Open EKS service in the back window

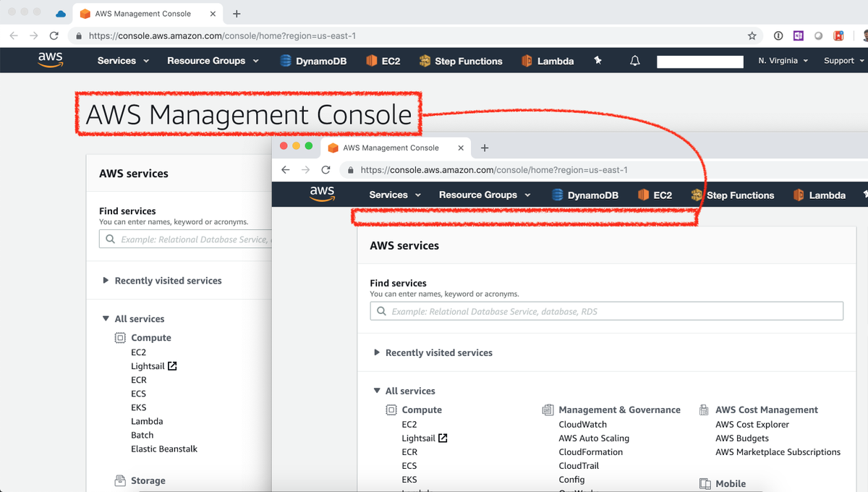click(x=139, y=407)
